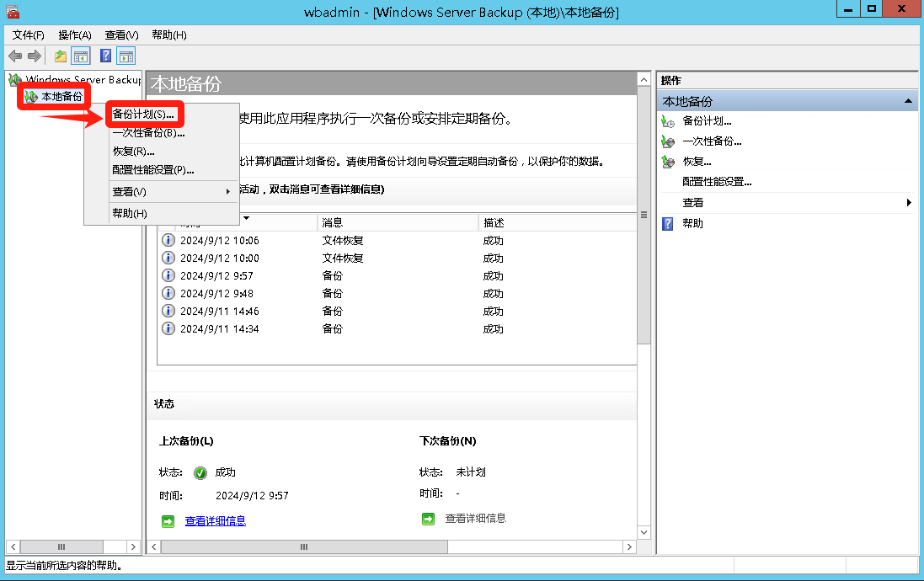Screen dimensions: 924x581
Task: Collapse the 本地备份 actions section header
Action: 908,101
